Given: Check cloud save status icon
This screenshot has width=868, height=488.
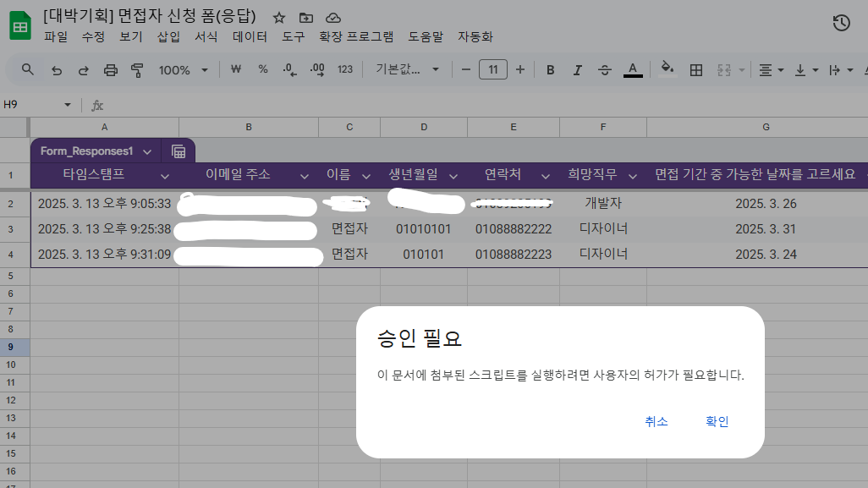Looking at the screenshot, I should click(332, 18).
